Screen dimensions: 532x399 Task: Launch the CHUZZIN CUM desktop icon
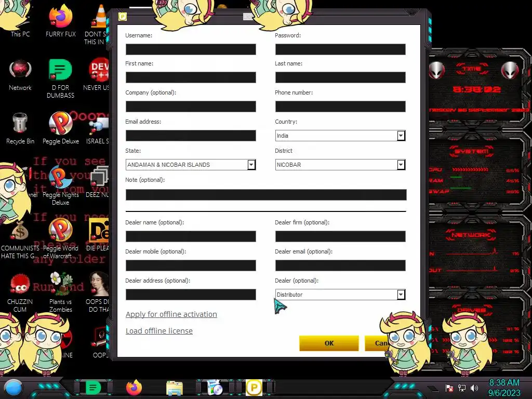pos(20,292)
